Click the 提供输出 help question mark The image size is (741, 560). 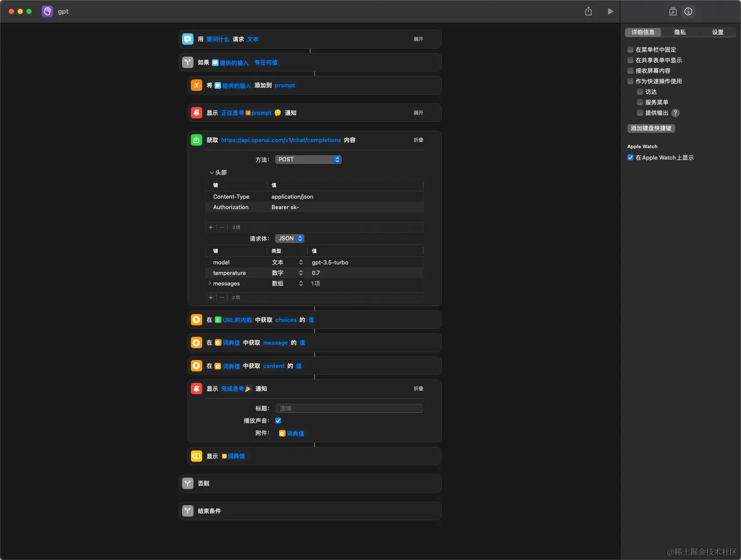click(x=676, y=113)
